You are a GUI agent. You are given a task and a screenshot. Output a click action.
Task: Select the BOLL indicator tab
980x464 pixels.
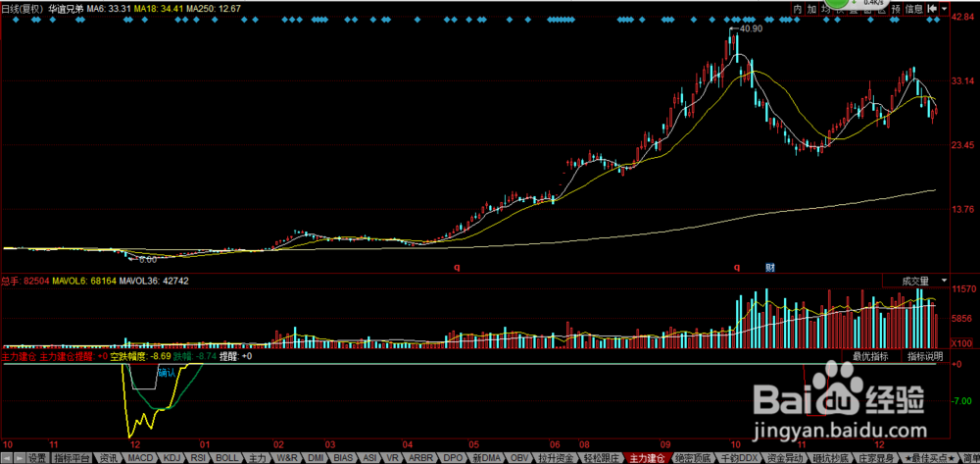[x=227, y=458]
